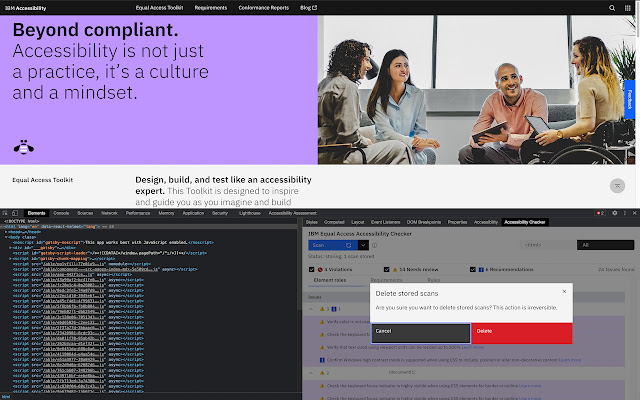Image resolution: width=640 pixels, height=400 pixels.
Task: Toggle the device toolbar icon
Action: 17,213
